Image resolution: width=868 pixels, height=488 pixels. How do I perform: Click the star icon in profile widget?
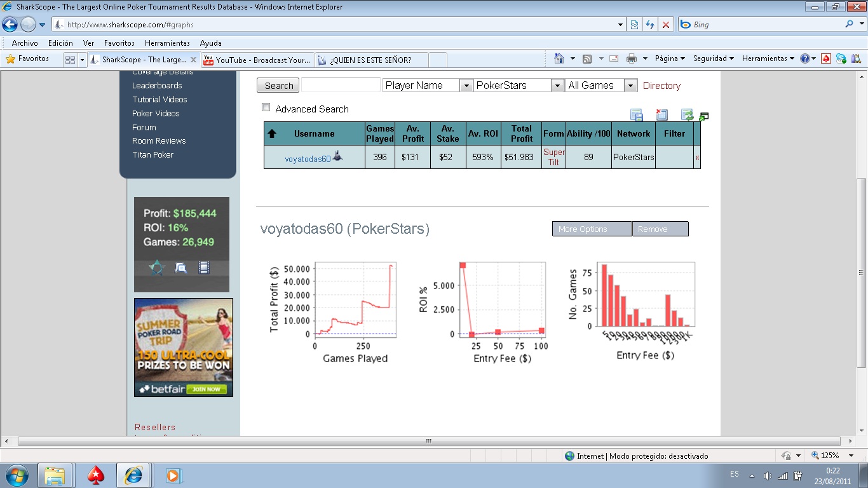[156, 268]
